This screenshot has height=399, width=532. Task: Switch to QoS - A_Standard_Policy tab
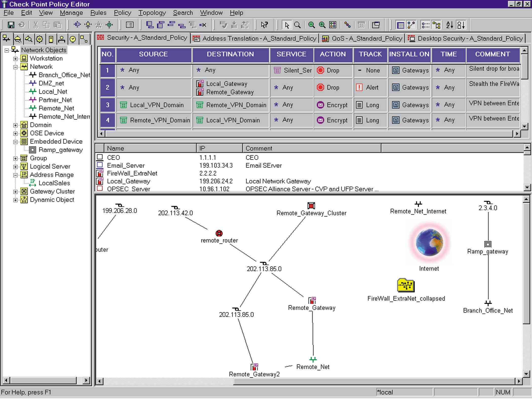tap(362, 39)
